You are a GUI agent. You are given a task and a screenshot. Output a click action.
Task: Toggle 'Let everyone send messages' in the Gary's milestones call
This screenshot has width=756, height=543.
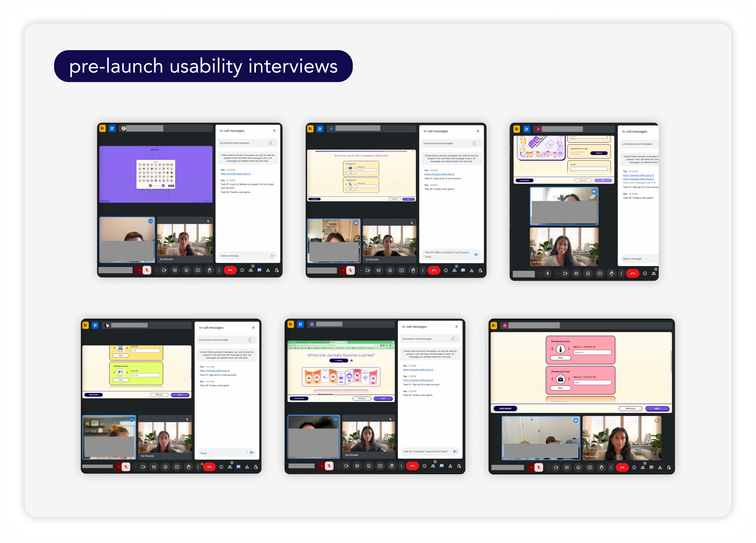[x=476, y=143]
